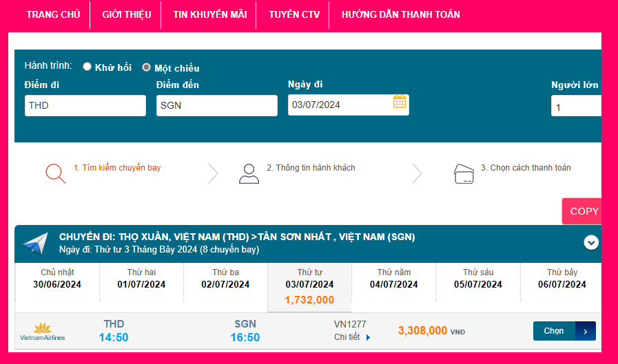Click the arrow icon beside Chi tiết
The image size is (618, 364).
click(369, 338)
